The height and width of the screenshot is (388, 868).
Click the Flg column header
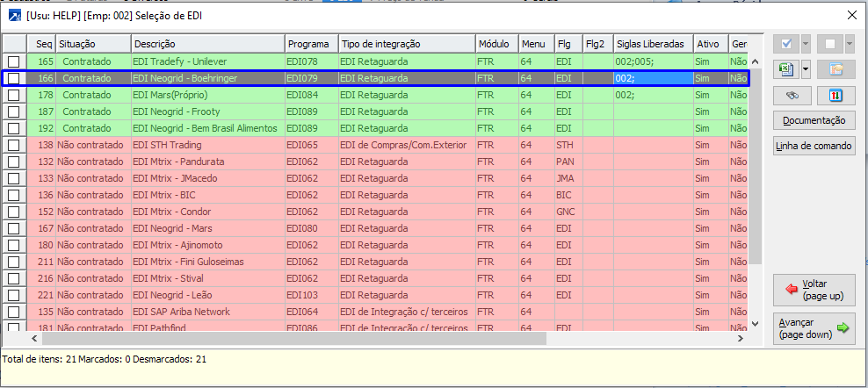point(568,44)
